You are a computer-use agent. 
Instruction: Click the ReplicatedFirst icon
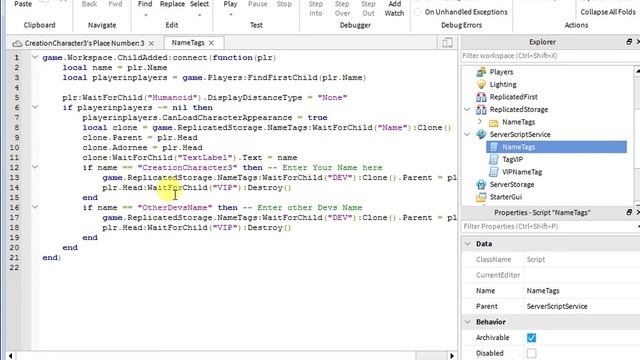[x=481, y=97]
